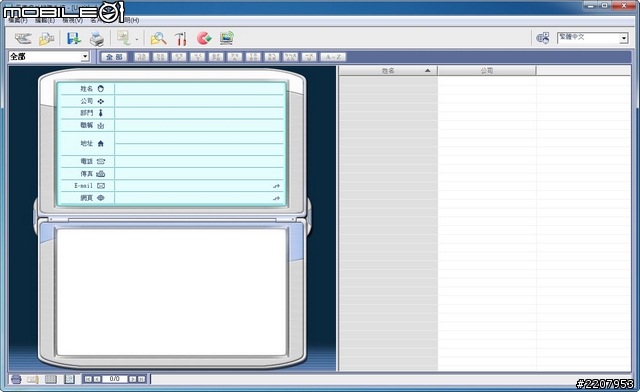The width and height of the screenshot is (640, 392).
Task: Click the 公司 field input
Action: pos(199,101)
